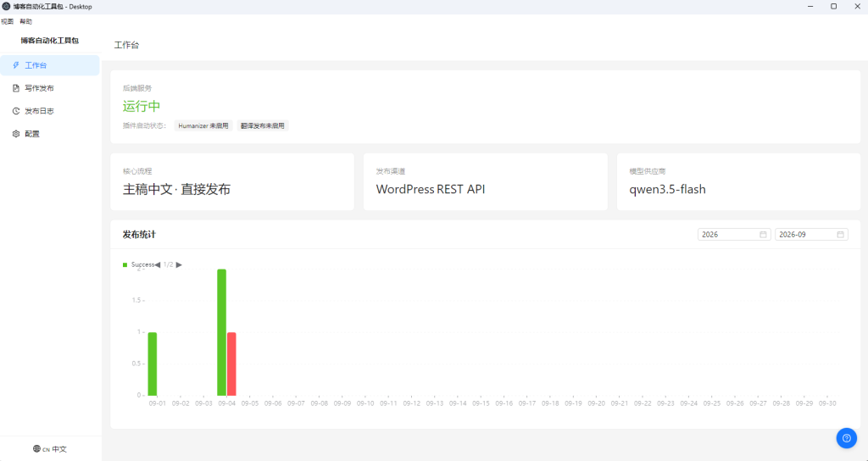Screen dimensions: 868x461
Task: Click the 09-02 axis label
Action: coord(181,403)
